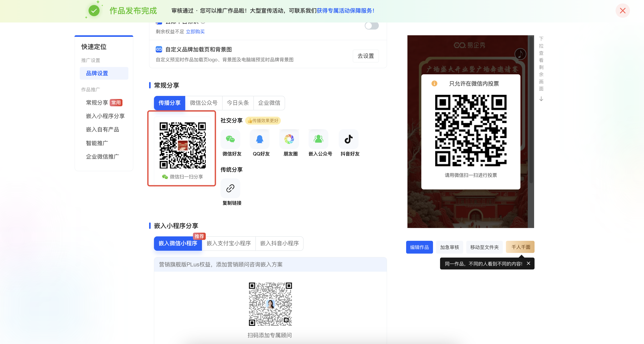This screenshot has width=644, height=344.
Task: Toggle the music note icon in preview
Action: [520, 54]
